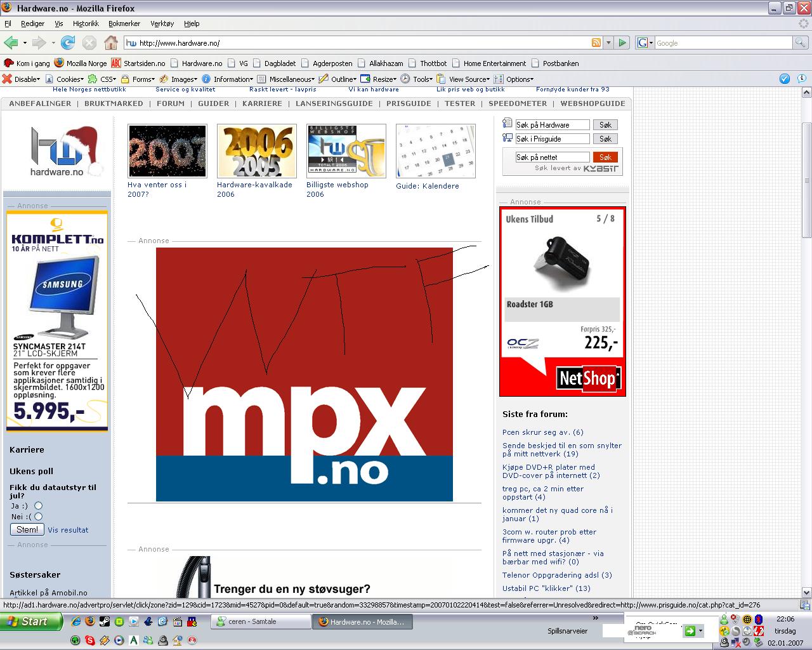Open the address bar URL history dropdown
This screenshot has height=650, width=812.
tap(608, 43)
